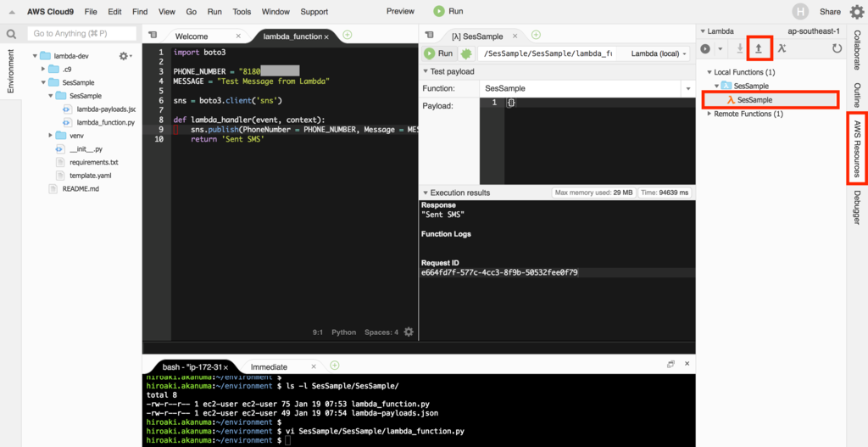This screenshot has height=447, width=868.
Task: Click the green Run icon in menu bar
Action: pyautogui.click(x=439, y=11)
